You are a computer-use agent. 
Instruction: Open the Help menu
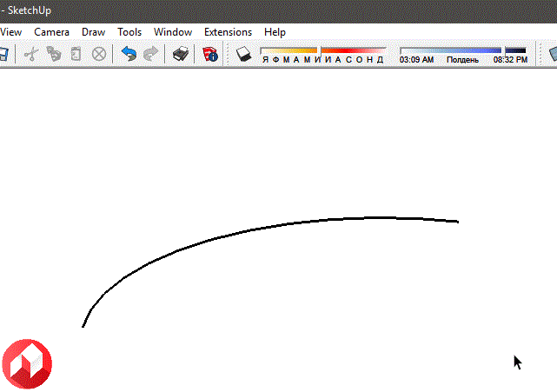pos(275,32)
